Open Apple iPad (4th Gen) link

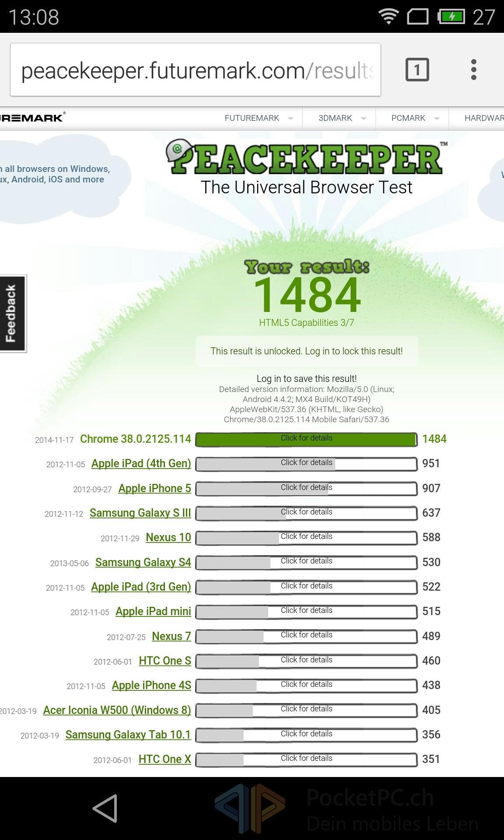[x=141, y=464]
